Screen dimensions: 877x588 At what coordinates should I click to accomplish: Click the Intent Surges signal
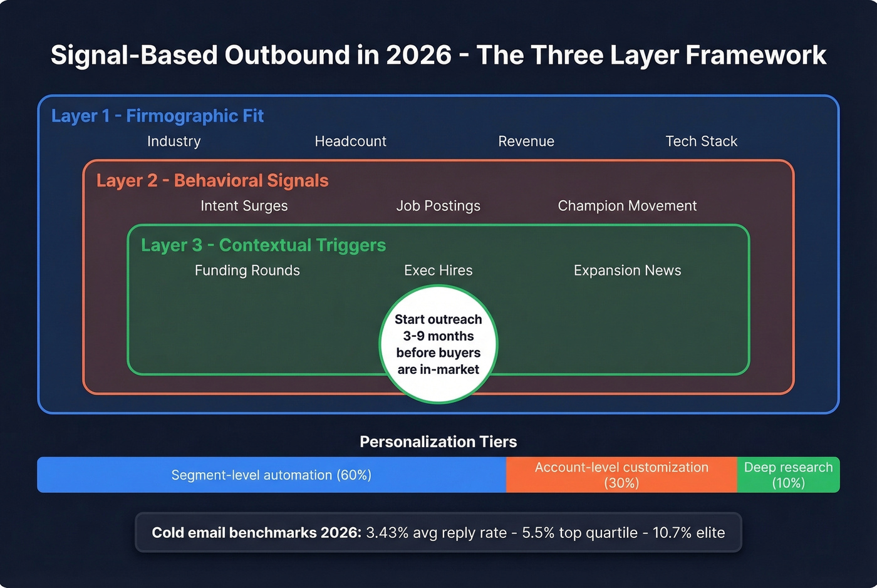click(244, 205)
